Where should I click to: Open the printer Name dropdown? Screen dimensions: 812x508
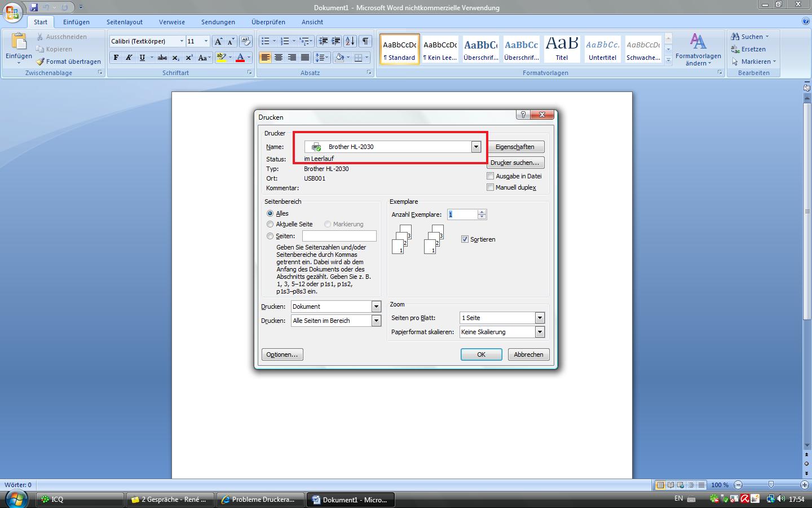tap(476, 147)
